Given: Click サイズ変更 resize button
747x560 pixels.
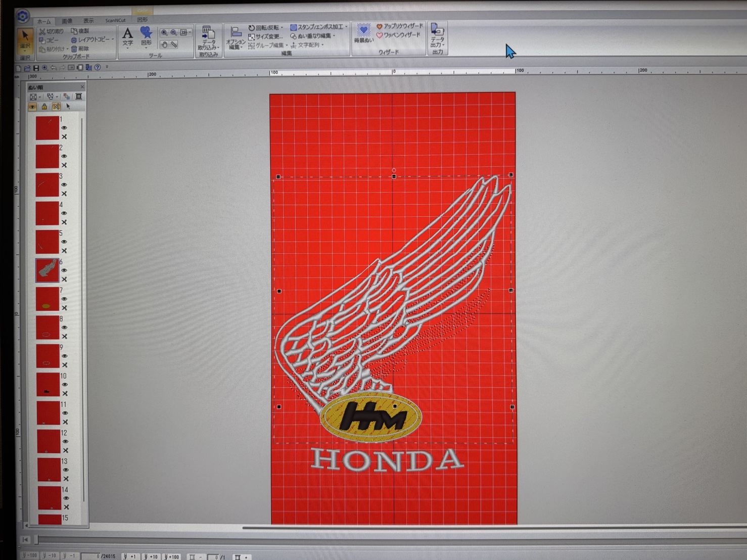Looking at the screenshot, I should pyautogui.click(x=265, y=36).
